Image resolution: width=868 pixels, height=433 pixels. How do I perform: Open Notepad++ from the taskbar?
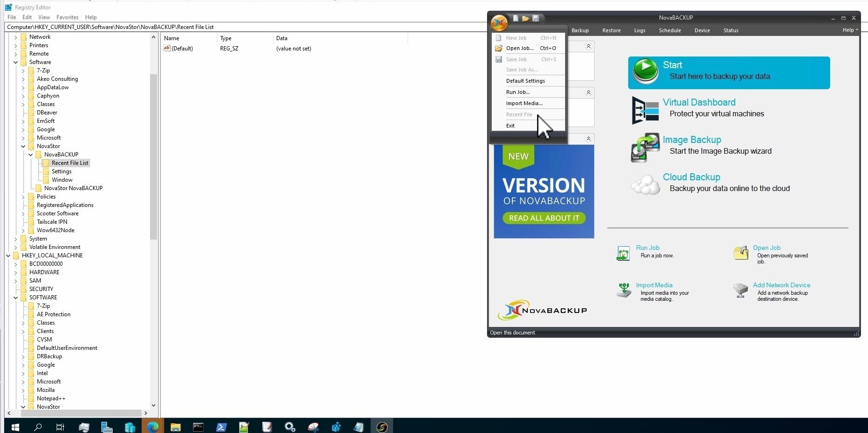pyautogui.click(x=244, y=427)
